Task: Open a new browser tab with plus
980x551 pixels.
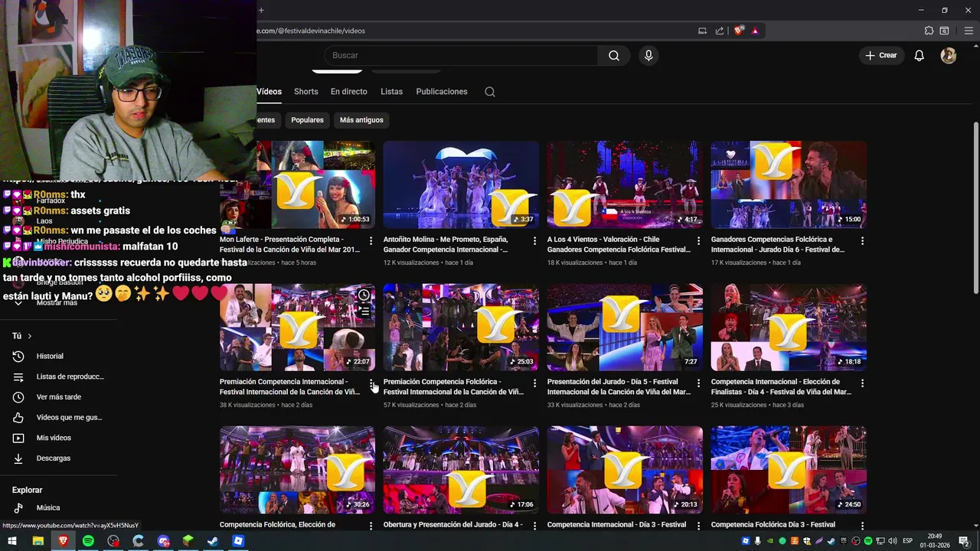Action: (x=261, y=10)
